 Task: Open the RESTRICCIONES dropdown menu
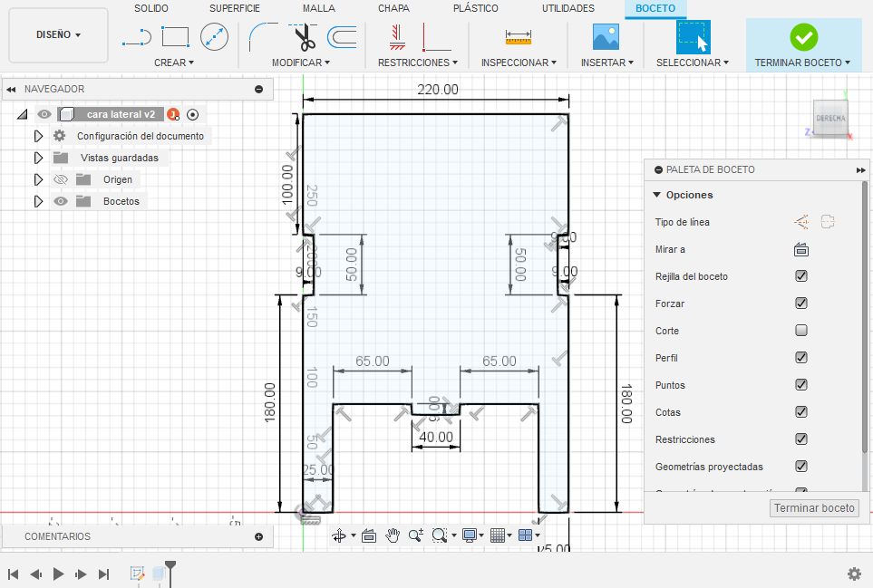[x=418, y=63]
